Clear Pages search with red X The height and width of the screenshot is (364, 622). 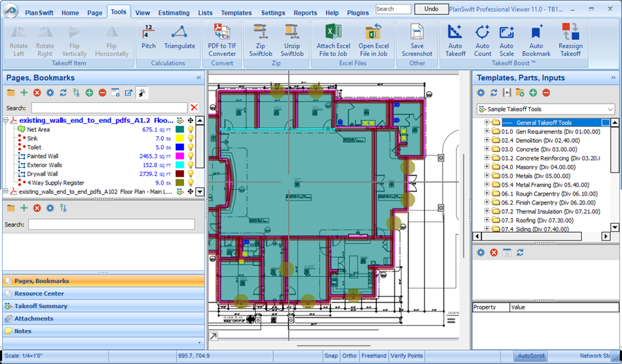(x=194, y=108)
